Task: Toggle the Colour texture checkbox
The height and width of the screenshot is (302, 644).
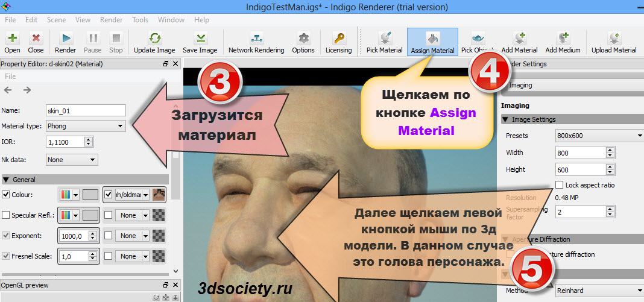Action: [108, 195]
